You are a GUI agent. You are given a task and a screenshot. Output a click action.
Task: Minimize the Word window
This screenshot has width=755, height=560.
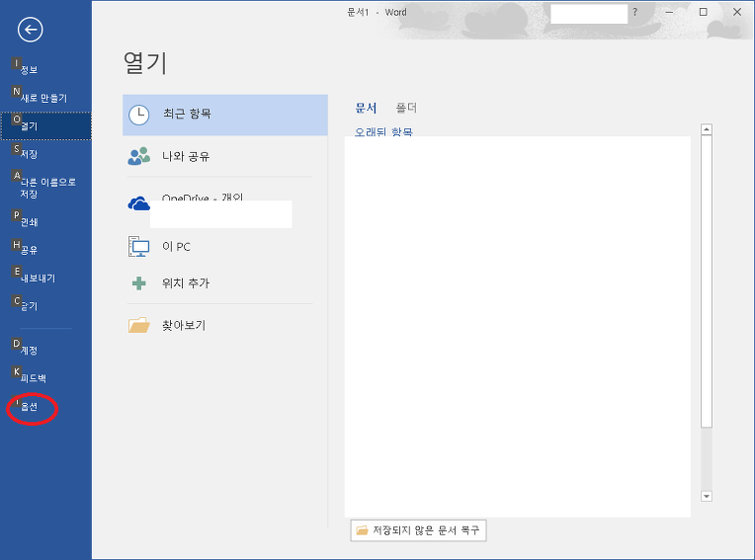tap(669, 12)
